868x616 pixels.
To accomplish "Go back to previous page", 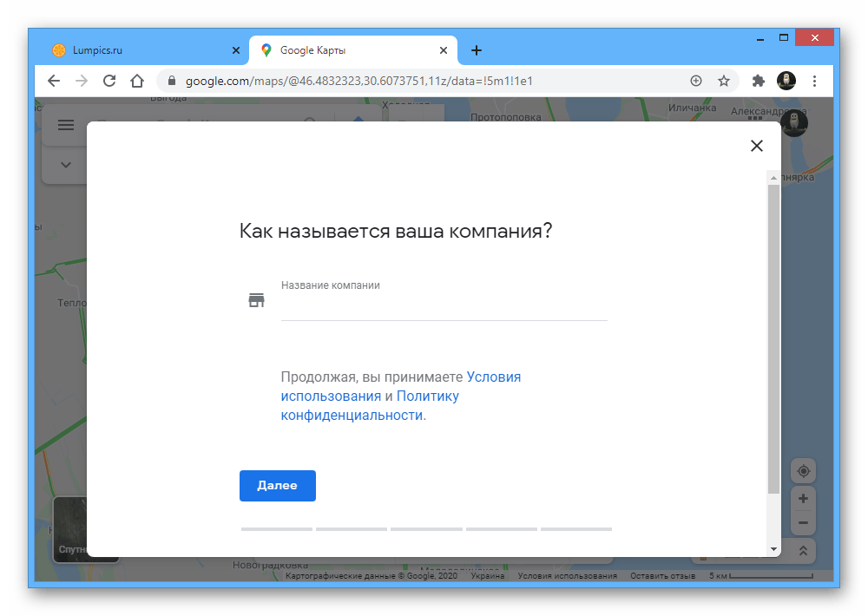I will pyautogui.click(x=54, y=81).
